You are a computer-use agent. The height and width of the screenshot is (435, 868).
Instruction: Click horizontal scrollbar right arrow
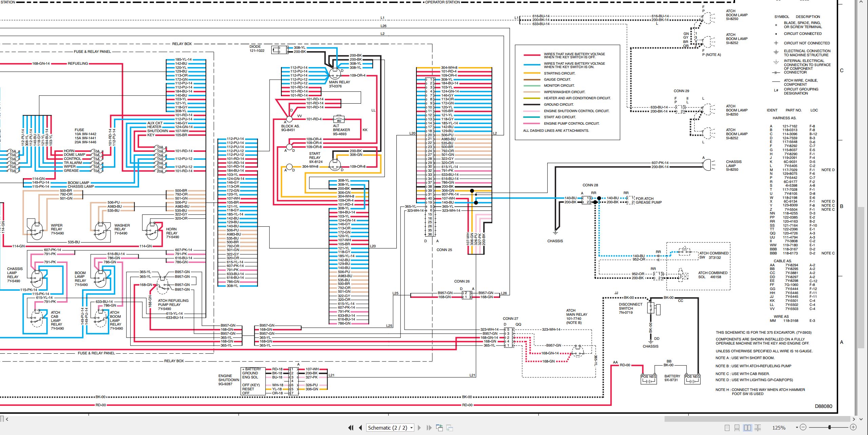[x=854, y=419]
